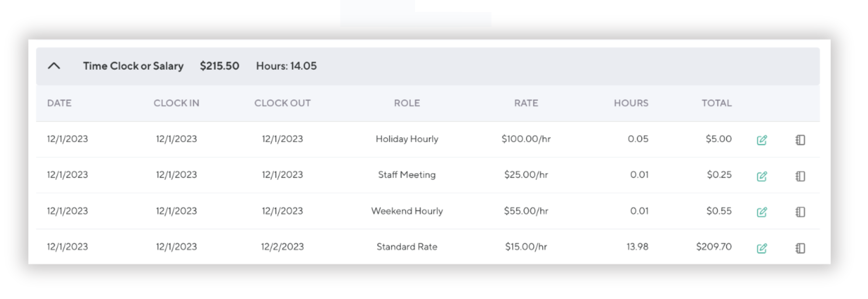Screen dimensions: 868x299
Task: Select notebook icon for Weekend Hourly entry
Action: tap(800, 212)
